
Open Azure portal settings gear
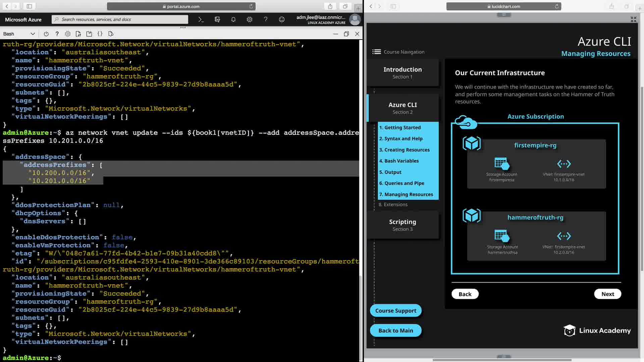point(250,19)
